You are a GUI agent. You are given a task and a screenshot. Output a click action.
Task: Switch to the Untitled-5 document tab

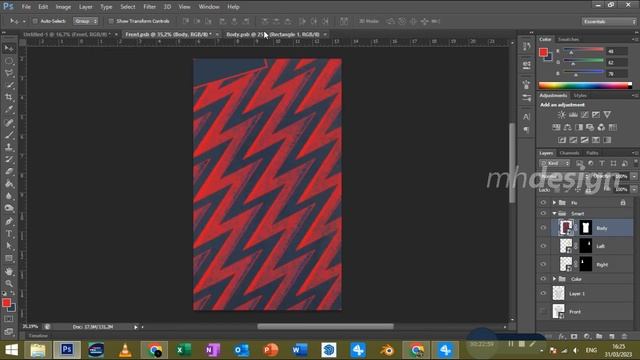coord(66,34)
